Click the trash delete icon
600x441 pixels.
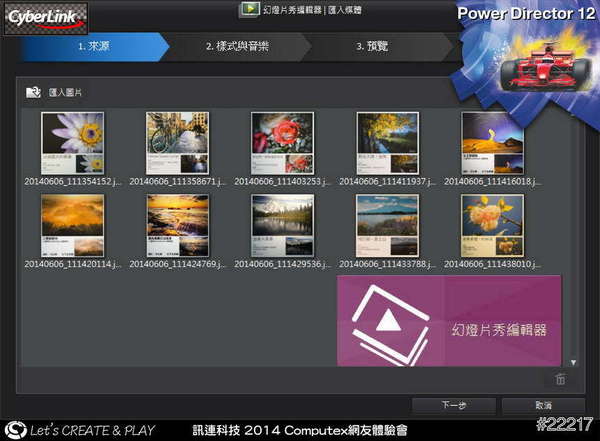(x=560, y=379)
